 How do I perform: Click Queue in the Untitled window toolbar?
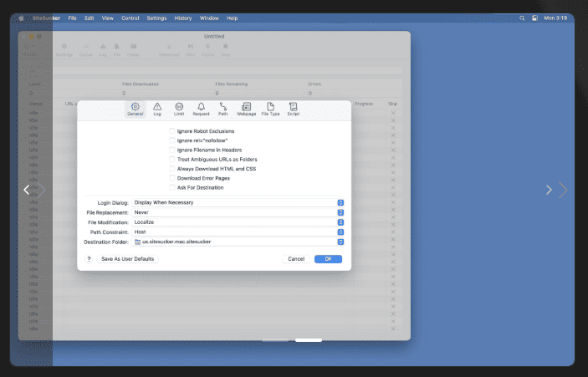coord(86,50)
